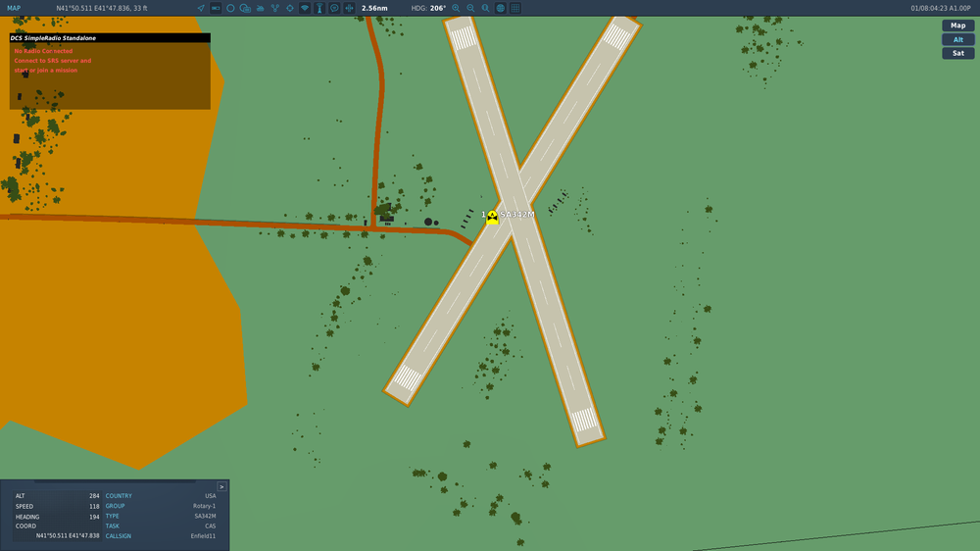Click the mission date time readout
Image resolution: width=980 pixels, height=551 pixels.
tap(941, 8)
